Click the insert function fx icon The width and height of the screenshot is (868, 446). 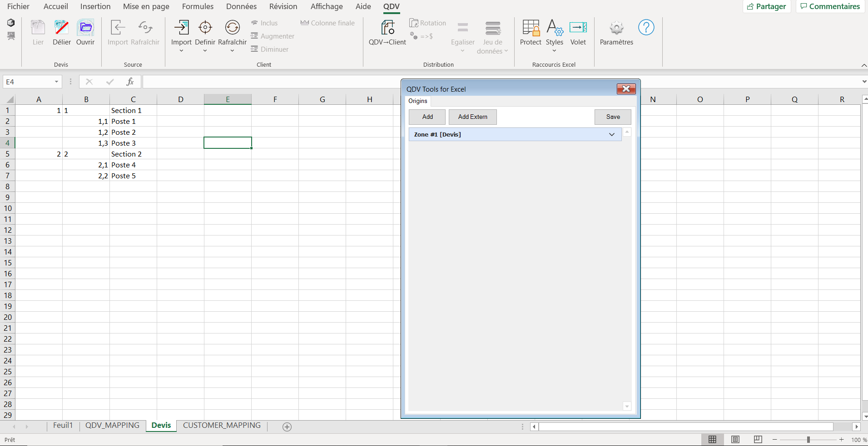[x=130, y=82]
